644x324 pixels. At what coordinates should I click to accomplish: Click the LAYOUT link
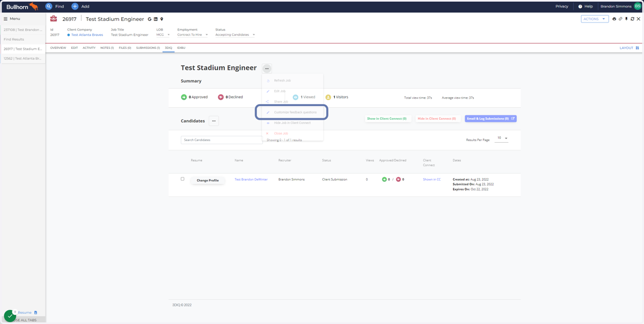626,48
